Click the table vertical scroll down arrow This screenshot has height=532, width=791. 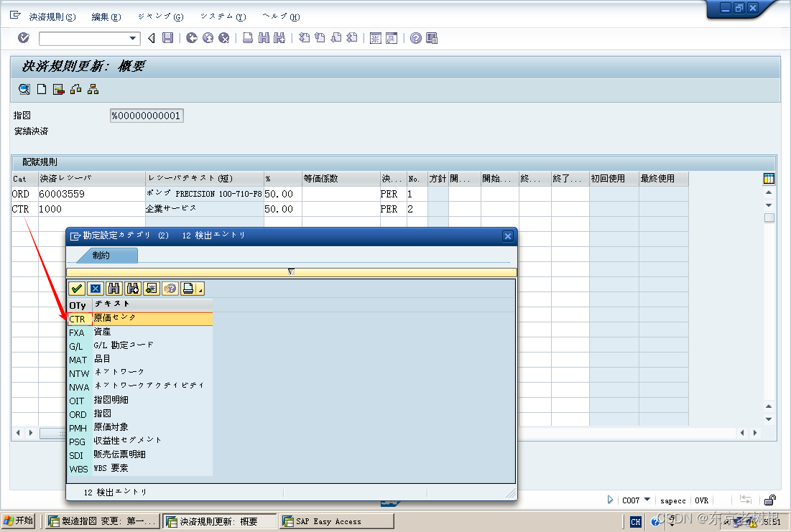(768, 419)
